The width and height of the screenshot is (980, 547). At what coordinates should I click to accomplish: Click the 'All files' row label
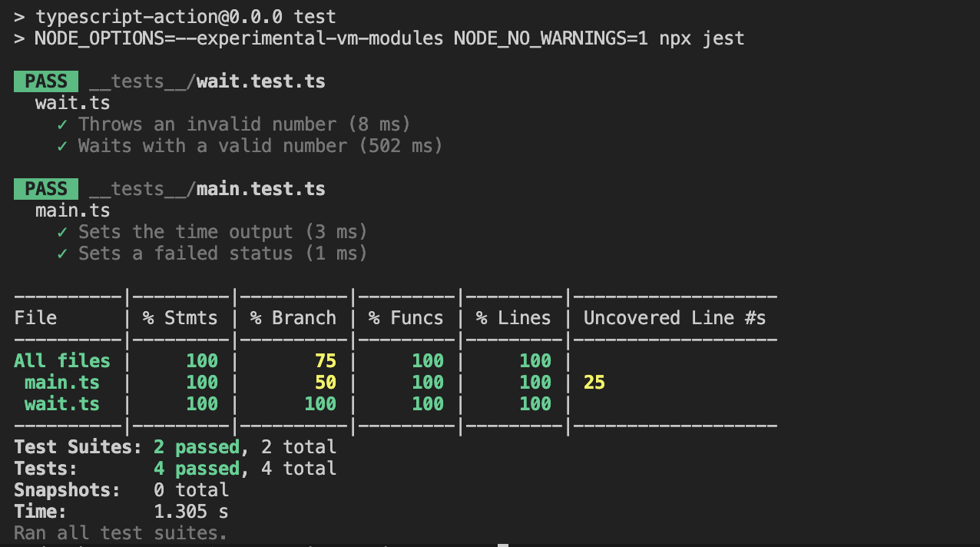point(62,361)
